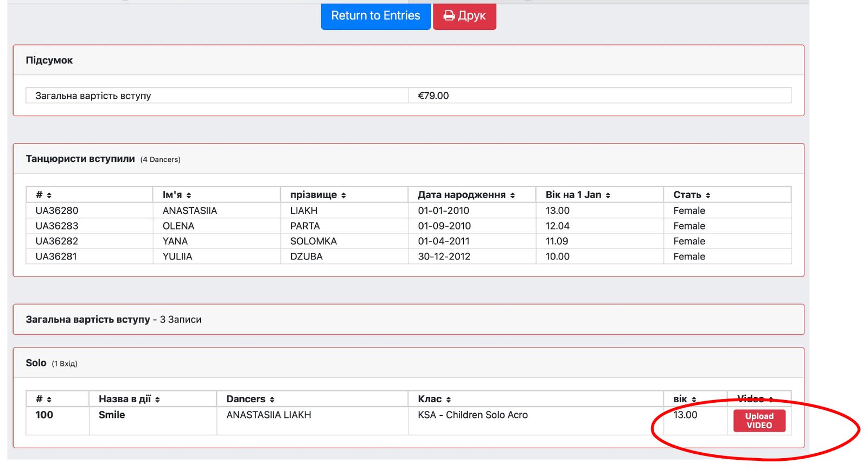Click surname SOLOMKA

(314, 241)
